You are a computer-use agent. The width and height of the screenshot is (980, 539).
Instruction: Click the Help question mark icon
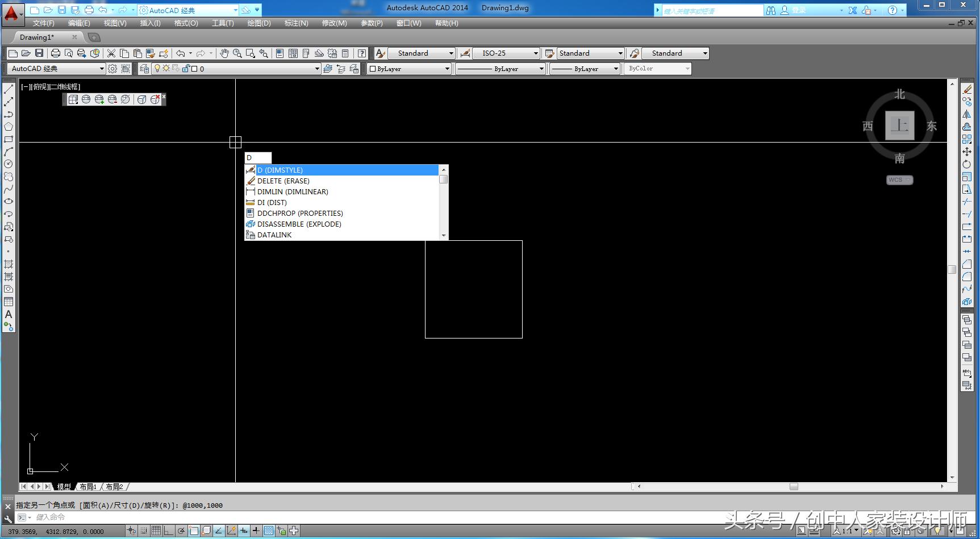coord(362,53)
